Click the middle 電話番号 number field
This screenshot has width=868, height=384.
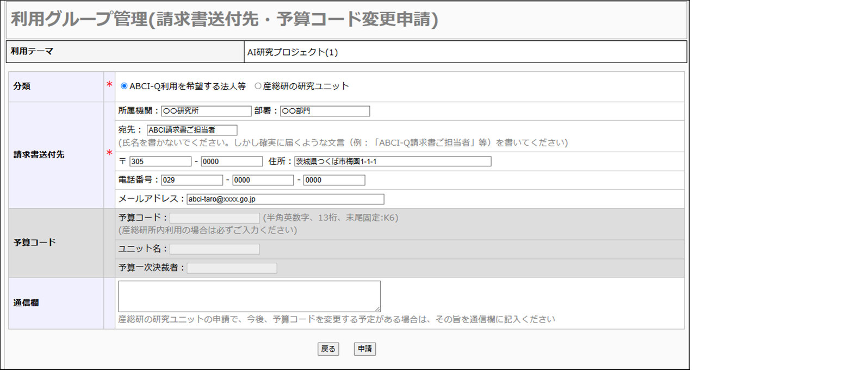pos(263,180)
